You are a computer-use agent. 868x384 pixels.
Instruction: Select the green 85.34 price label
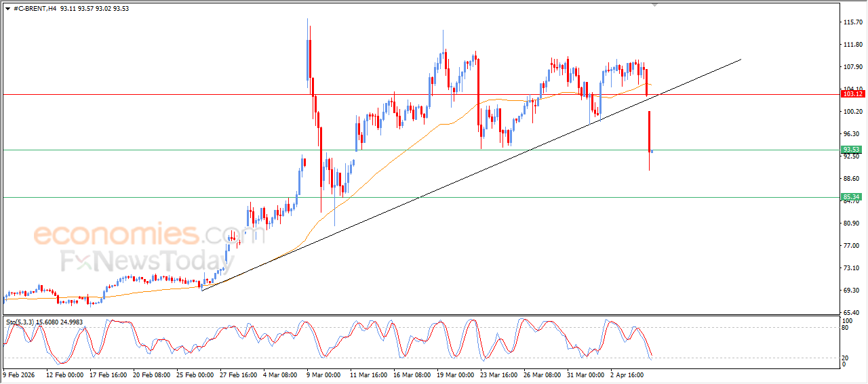coord(851,197)
